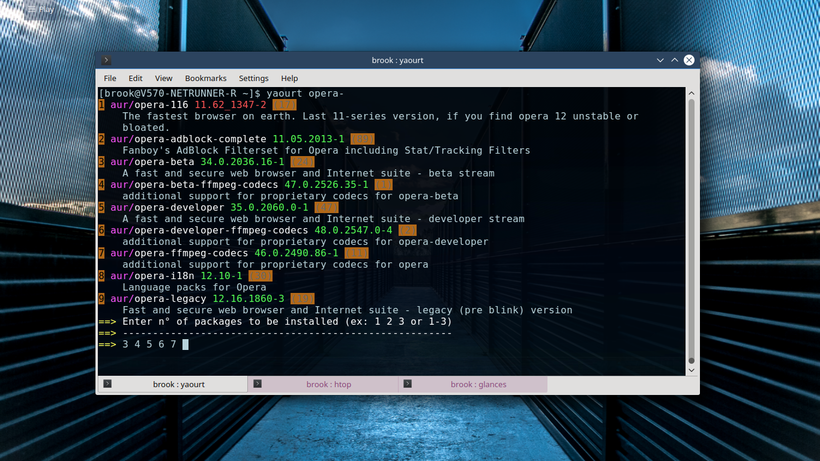Image resolution: width=820 pixels, height=461 pixels.
Task: Click the 'Fanboy's AdBlock Filterset' description
Action: [x=326, y=150]
